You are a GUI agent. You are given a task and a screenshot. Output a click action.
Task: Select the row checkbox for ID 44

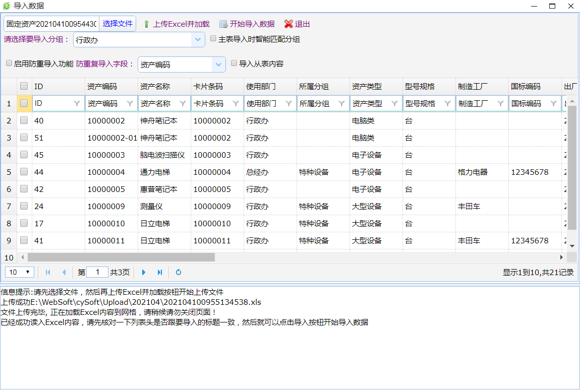24,172
